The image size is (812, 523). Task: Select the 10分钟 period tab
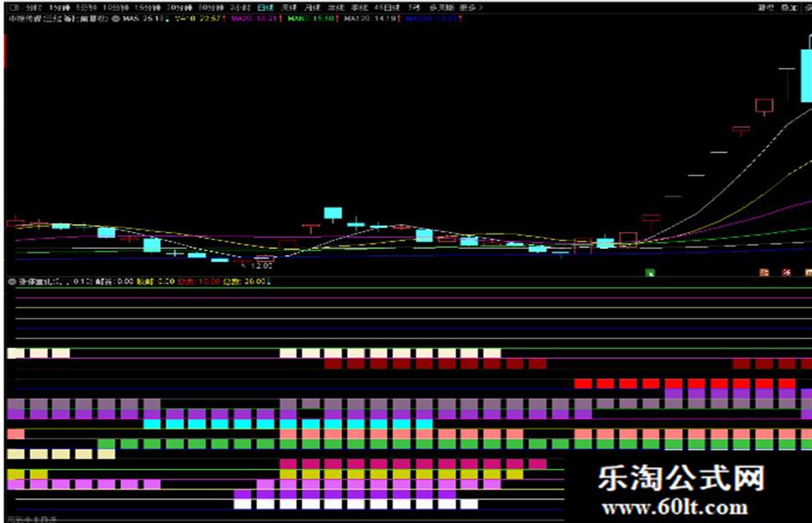(115, 8)
